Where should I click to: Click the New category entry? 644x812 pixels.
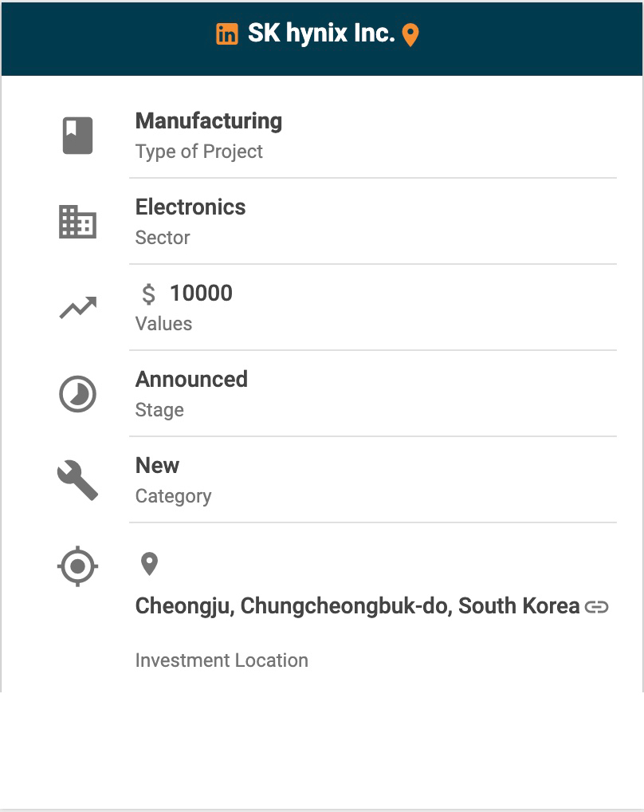[158, 466]
